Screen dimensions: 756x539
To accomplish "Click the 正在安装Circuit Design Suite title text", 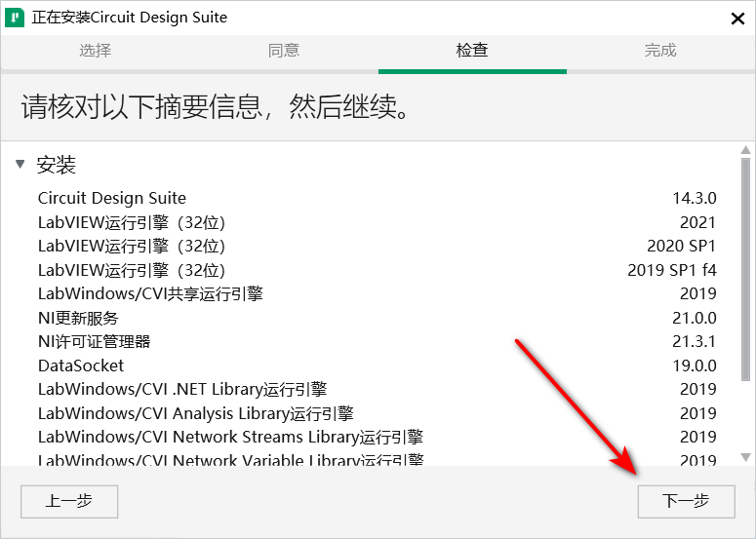I will 129,18.
